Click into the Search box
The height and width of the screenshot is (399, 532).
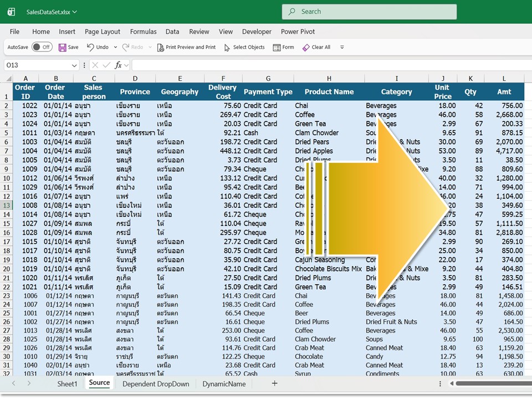coord(369,12)
